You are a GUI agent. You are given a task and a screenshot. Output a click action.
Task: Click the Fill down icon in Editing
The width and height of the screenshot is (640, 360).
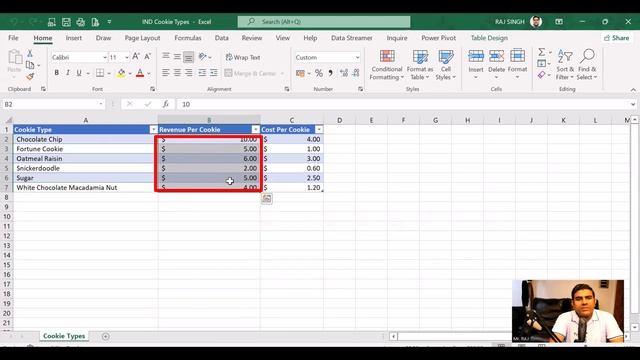541,63
